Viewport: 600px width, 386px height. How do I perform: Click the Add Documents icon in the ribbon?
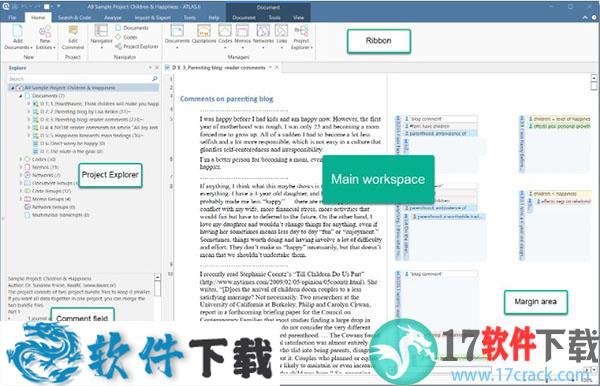coord(18,31)
